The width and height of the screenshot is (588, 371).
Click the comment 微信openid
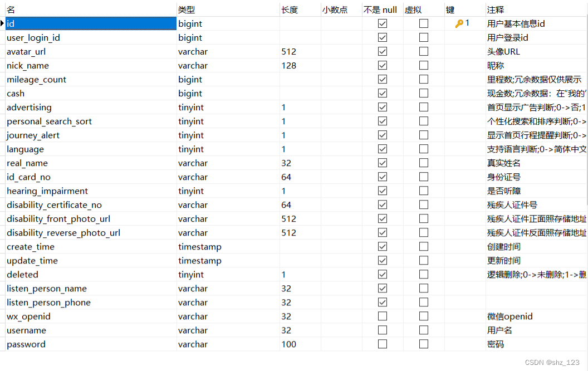coord(509,316)
